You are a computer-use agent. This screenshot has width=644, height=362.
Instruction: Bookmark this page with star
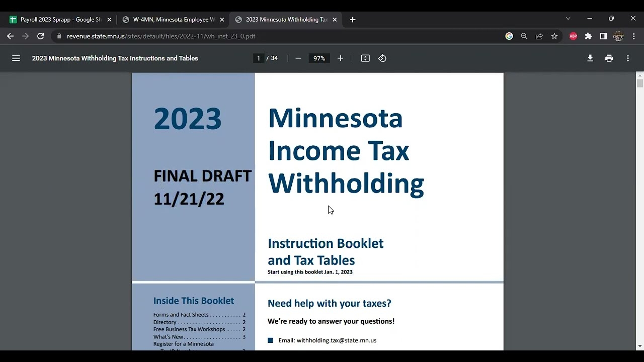(x=554, y=36)
